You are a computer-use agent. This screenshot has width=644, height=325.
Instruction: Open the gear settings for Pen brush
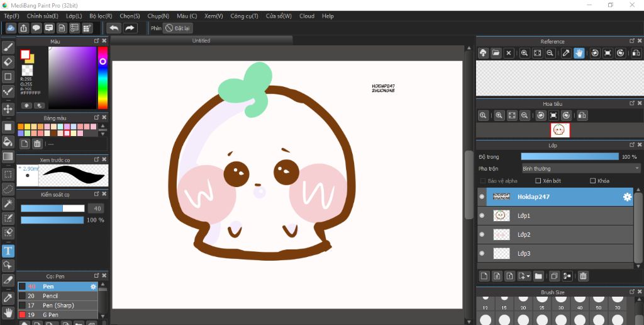point(93,287)
